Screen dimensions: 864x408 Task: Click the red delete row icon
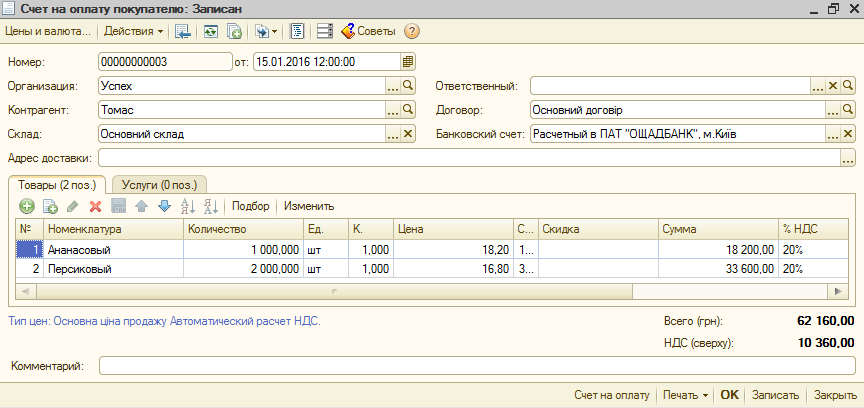pos(96,206)
